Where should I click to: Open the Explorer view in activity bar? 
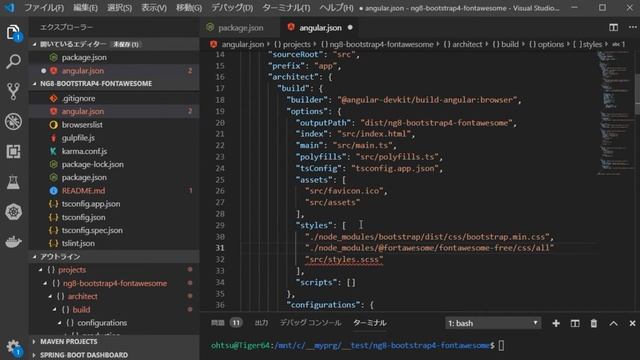(x=13, y=32)
